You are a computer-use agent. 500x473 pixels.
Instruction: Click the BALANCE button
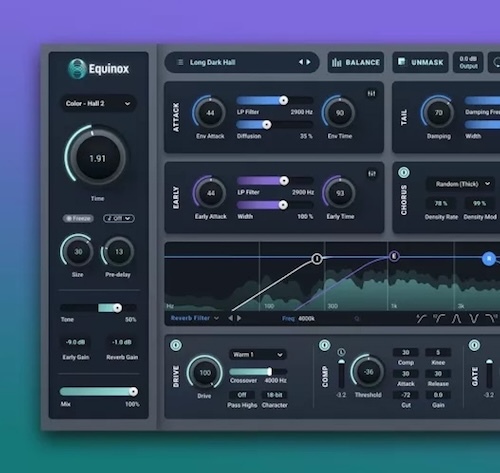(x=356, y=62)
